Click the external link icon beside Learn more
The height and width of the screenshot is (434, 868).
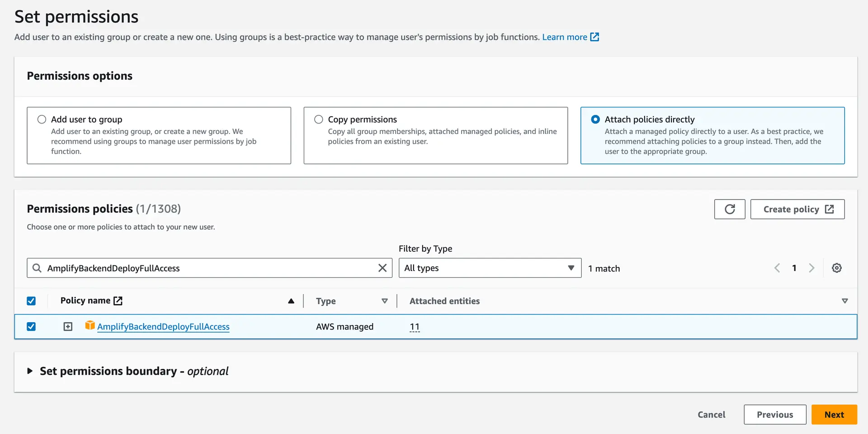click(595, 37)
